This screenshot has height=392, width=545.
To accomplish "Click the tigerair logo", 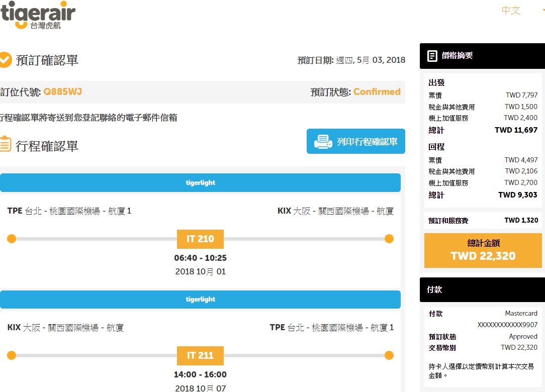I will (38, 14).
